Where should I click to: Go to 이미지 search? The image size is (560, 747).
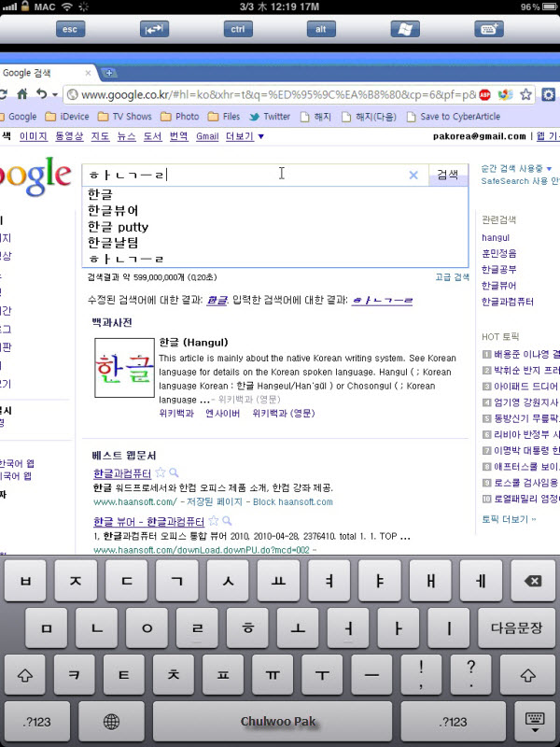[x=34, y=136]
